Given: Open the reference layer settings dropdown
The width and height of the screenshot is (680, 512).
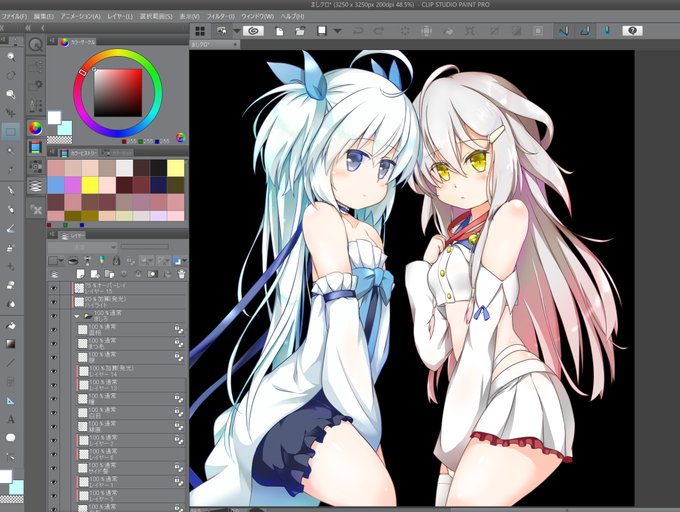Looking at the screenshot, I should 145,261.
